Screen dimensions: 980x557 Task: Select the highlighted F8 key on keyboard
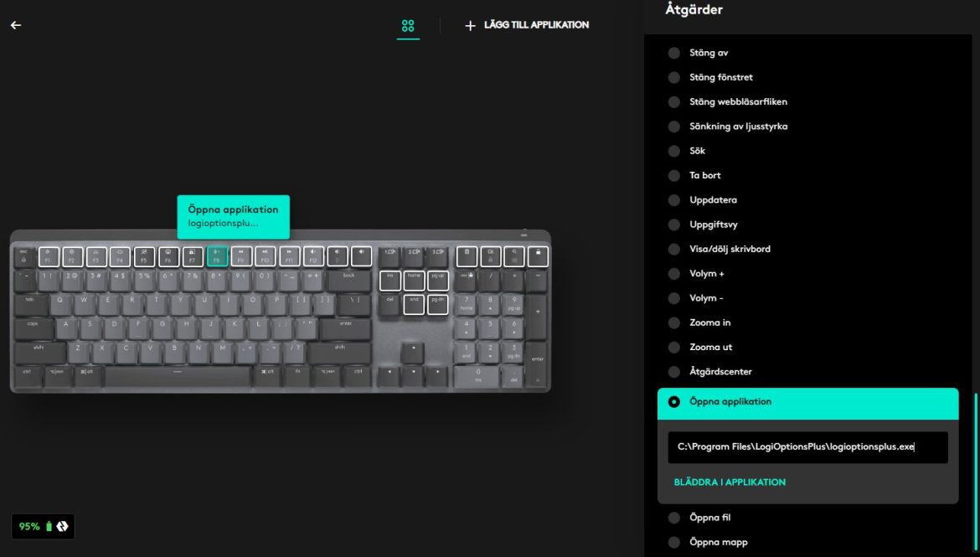pos(217,256)
